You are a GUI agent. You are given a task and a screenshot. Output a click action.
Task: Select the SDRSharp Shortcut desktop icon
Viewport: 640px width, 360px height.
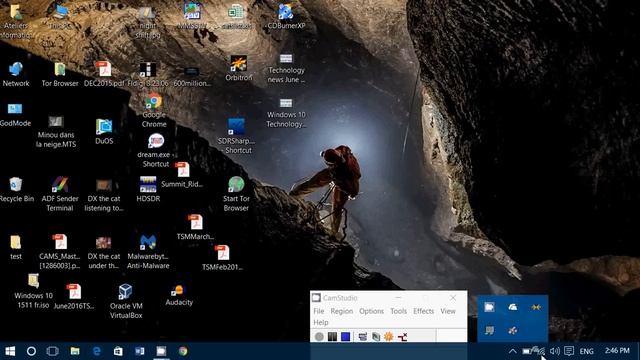coord(236,136)
